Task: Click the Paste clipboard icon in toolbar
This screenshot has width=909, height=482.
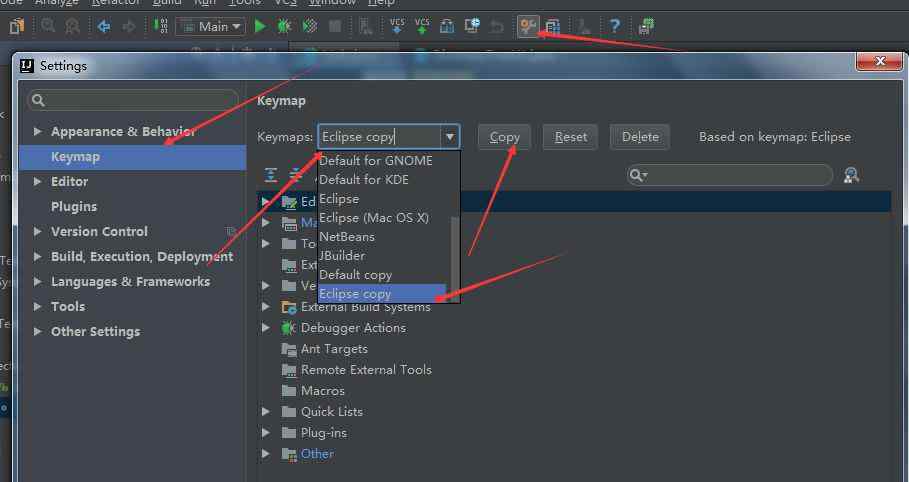Action: pos(17,26)
